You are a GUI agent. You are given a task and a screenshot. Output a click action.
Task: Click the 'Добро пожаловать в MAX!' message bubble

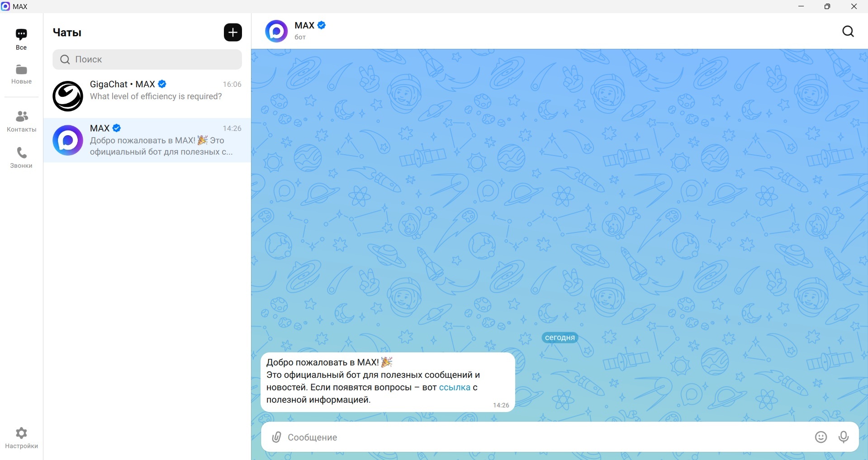[x=388, y=382]
